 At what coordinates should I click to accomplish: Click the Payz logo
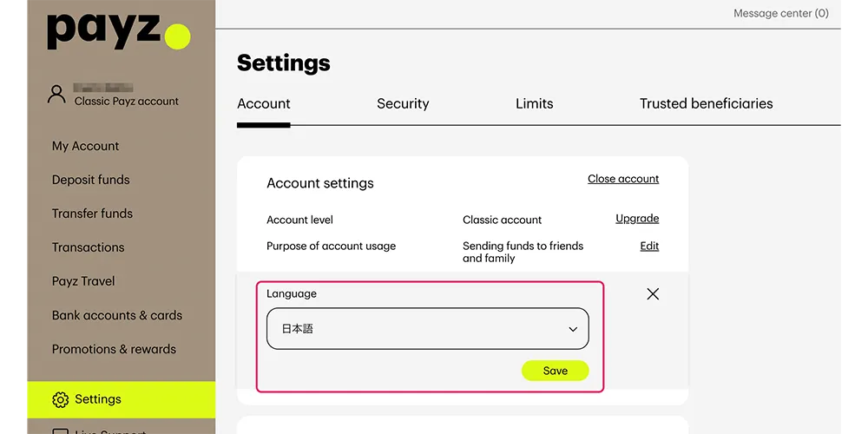pyautogui.click(x=118, y=31)
